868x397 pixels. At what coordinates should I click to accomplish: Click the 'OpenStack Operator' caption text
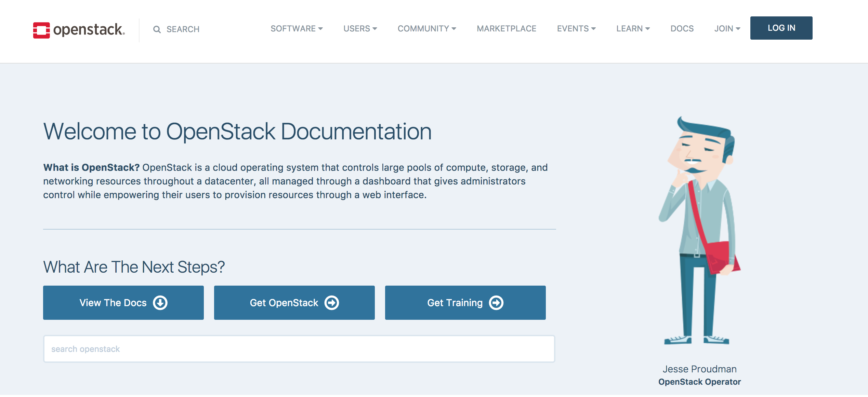click(699, 382)
